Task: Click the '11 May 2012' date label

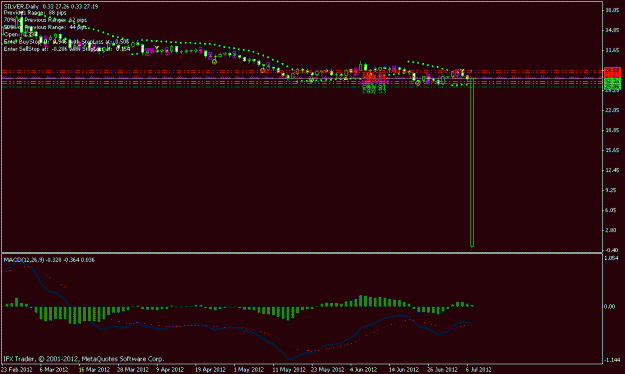Action: pos(289,370)
